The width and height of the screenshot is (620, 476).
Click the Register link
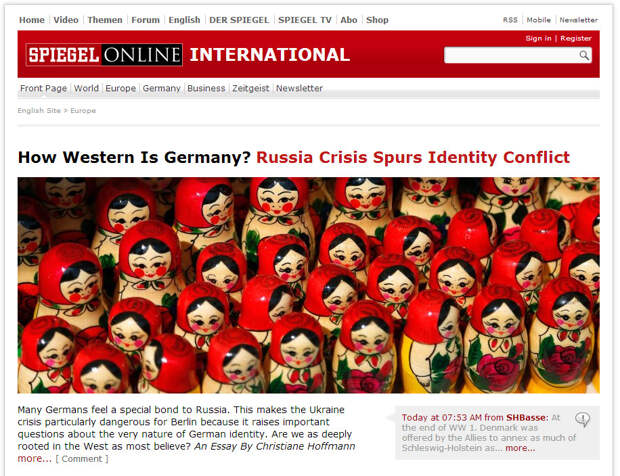pyautogui.click(x=576, y=38)
